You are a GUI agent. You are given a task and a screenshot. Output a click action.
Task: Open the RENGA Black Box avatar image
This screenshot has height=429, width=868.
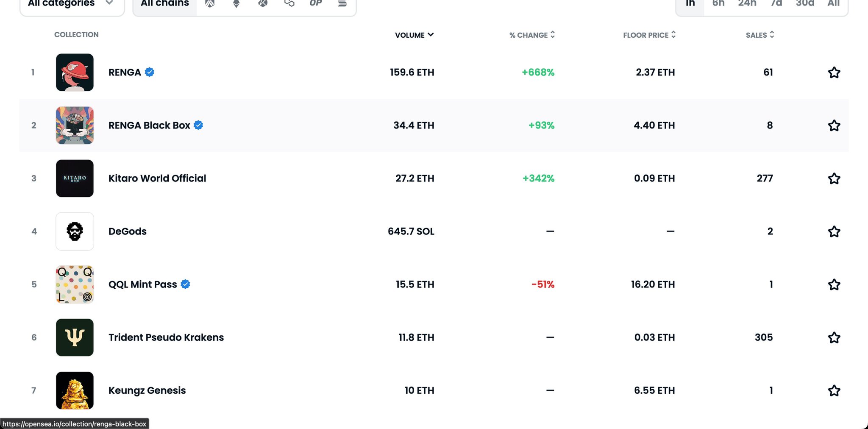point(75,125)
